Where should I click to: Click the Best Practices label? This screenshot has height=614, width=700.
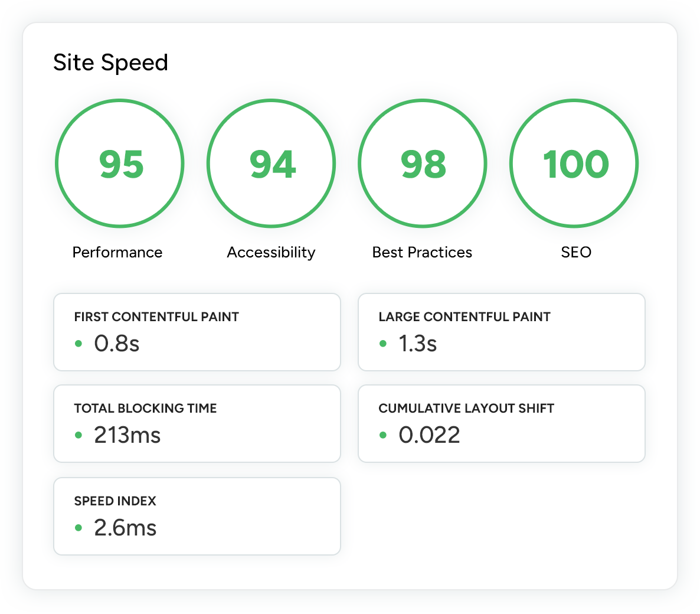422,252
